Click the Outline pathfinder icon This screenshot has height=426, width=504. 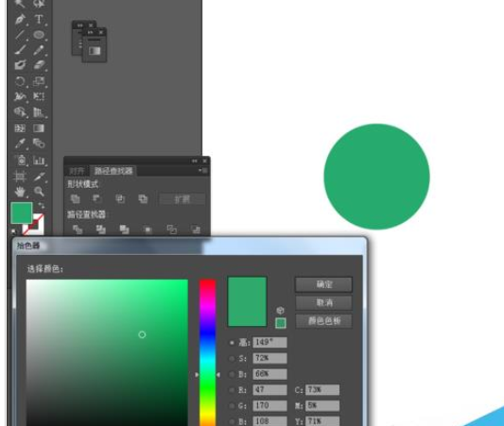tap(172, 230)
